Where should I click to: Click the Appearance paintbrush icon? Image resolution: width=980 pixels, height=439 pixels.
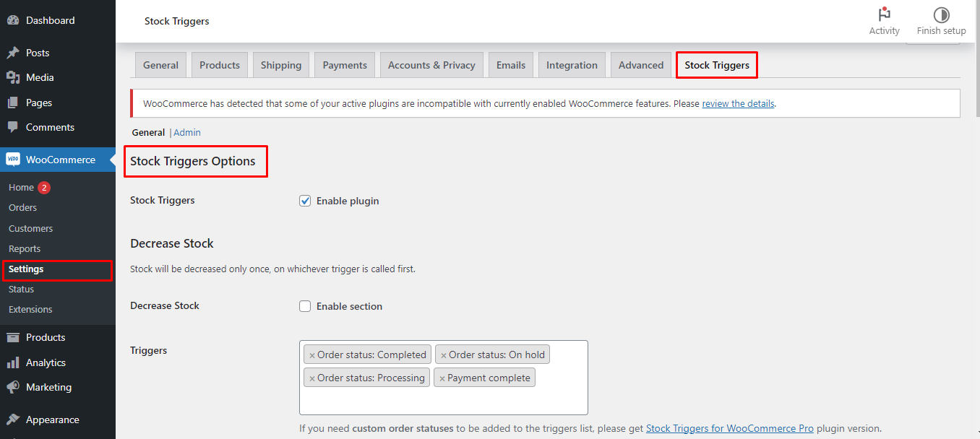click(13, 420)
